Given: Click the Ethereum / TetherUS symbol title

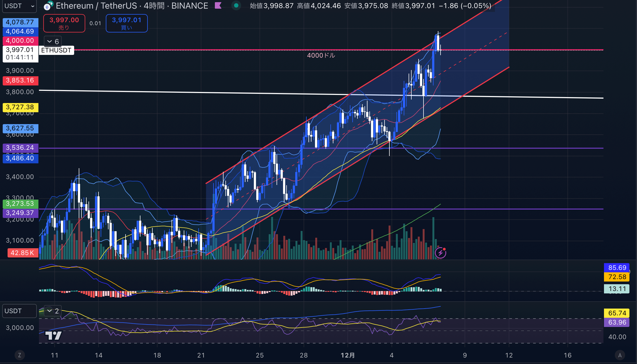Looking at the screenshot, I should 132,6.
